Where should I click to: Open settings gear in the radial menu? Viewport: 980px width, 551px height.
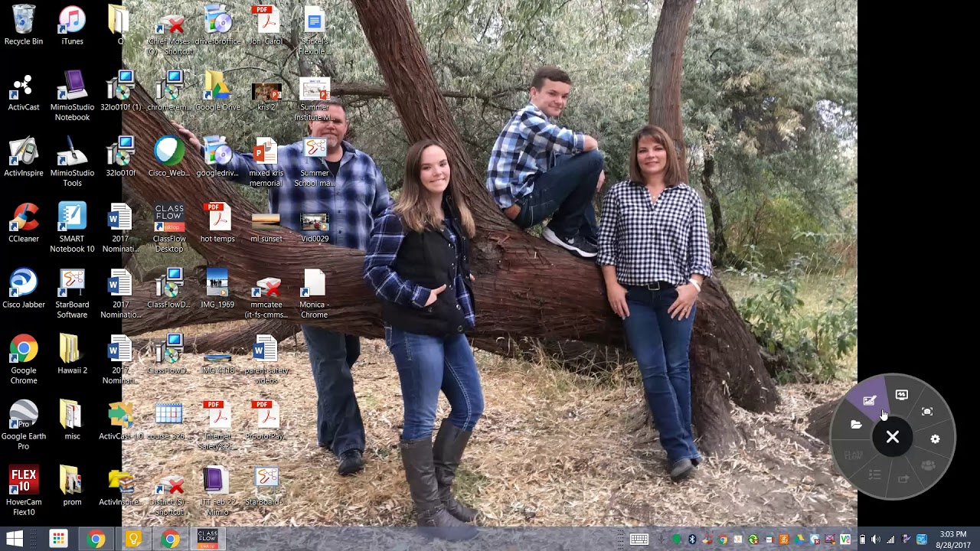tap(935, 439)
